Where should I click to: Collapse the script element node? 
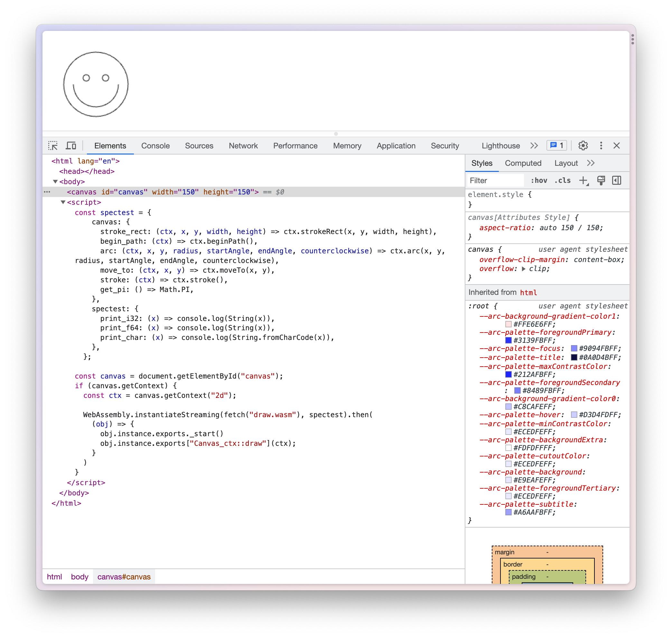pos(63,202)
